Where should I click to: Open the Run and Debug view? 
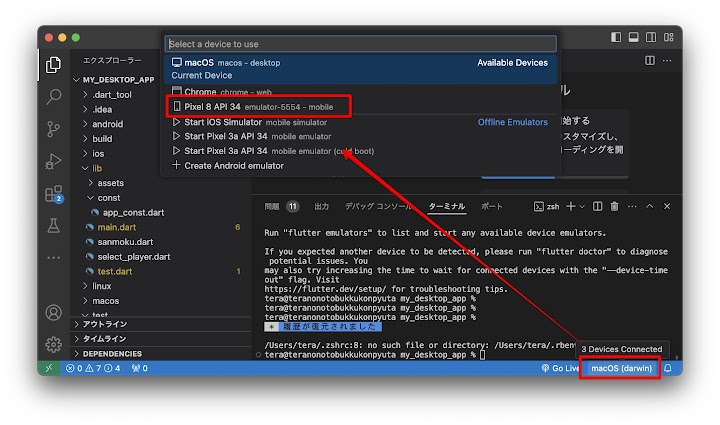54,161
